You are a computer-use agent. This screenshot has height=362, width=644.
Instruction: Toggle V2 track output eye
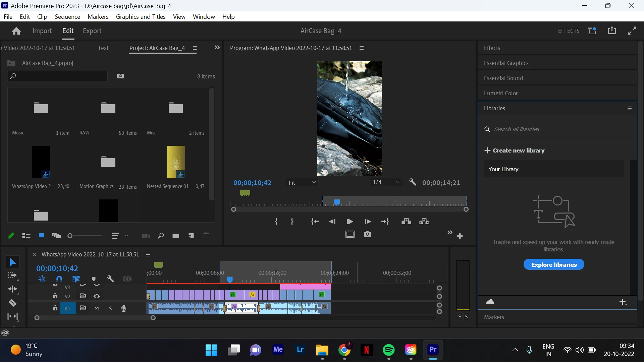click(97, 296)
